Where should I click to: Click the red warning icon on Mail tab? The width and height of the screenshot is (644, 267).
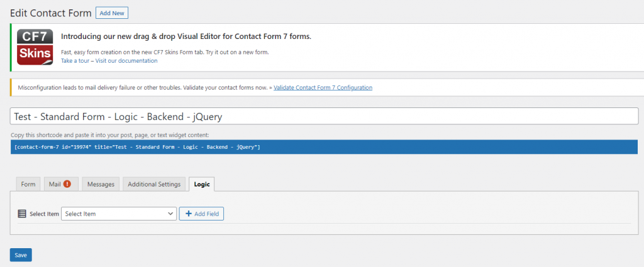coord(67,184)
